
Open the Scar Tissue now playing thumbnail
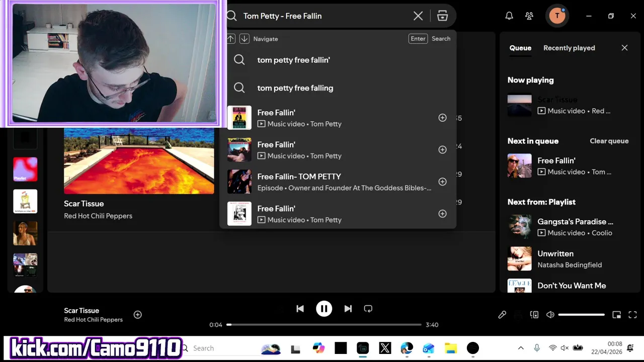pyautogui.click(x=520, y=105)
